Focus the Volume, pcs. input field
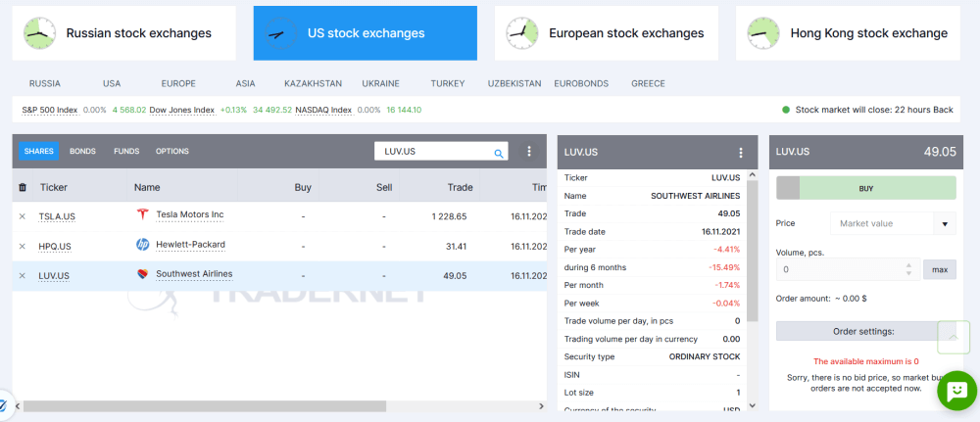Screen dimensions: 980x422 (x=848, y=269)
